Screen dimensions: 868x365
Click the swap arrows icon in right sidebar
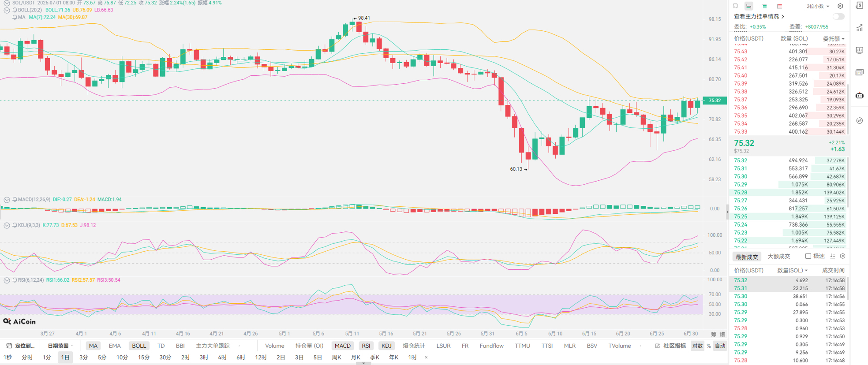[x=860, y=121]
